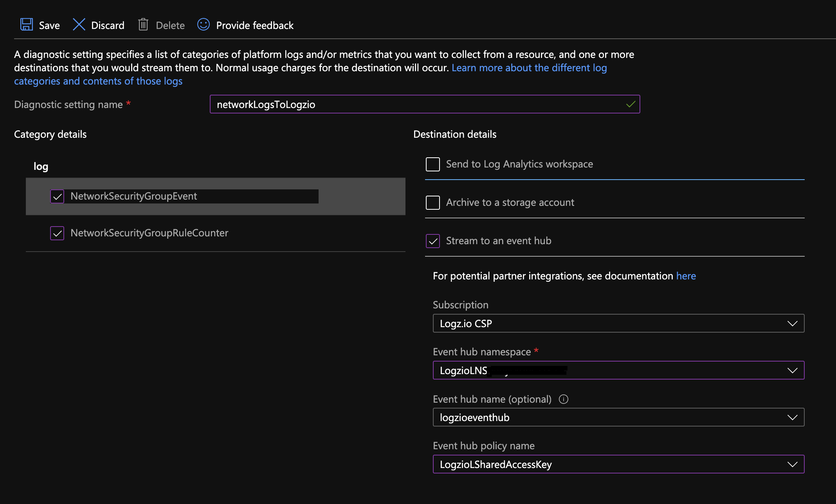The height and width of the screenshot is (504, 836).
Task: Uncheck the NetworkSecurityGroupEvent checkbox
Action: tap(57, 196)
